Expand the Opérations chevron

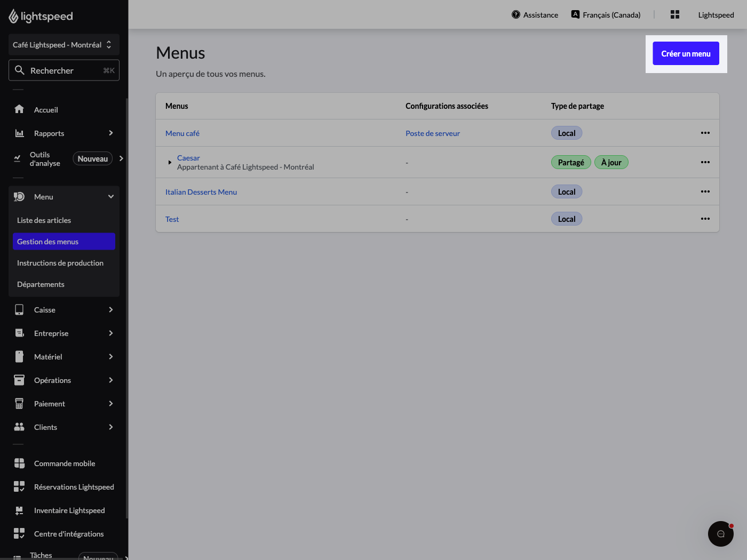(x=111, y=380)
